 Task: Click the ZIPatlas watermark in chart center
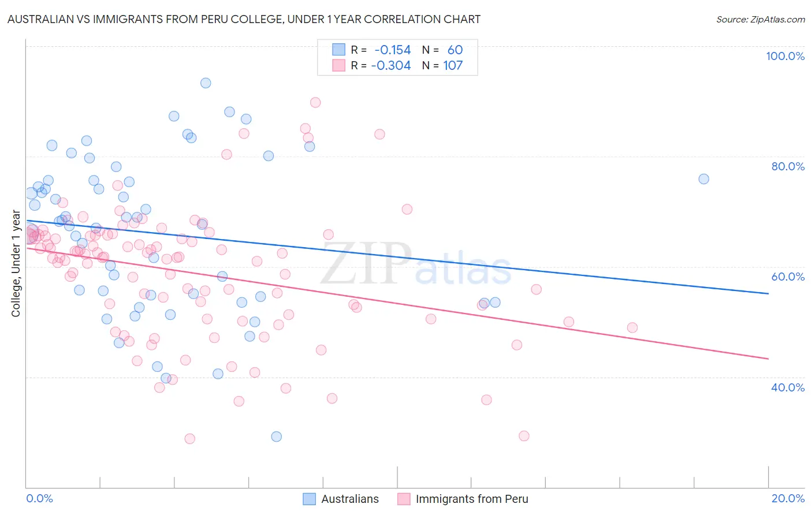[416, 264]
